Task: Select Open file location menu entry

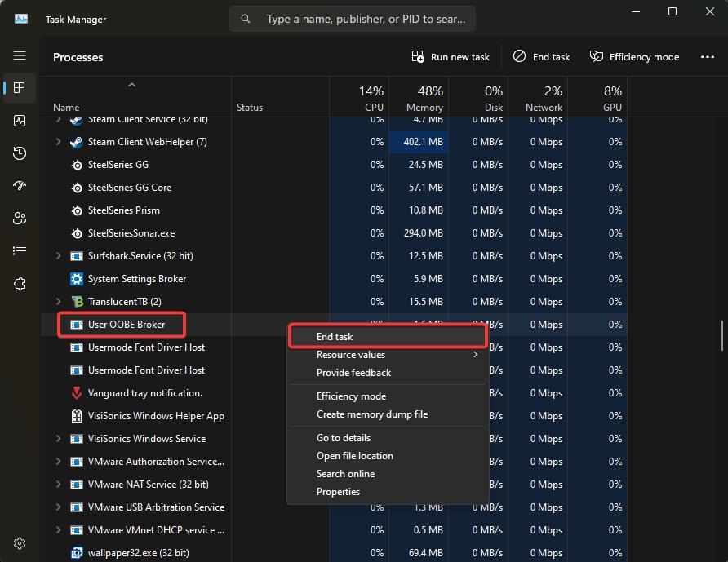Action: [x=354, y=456]
